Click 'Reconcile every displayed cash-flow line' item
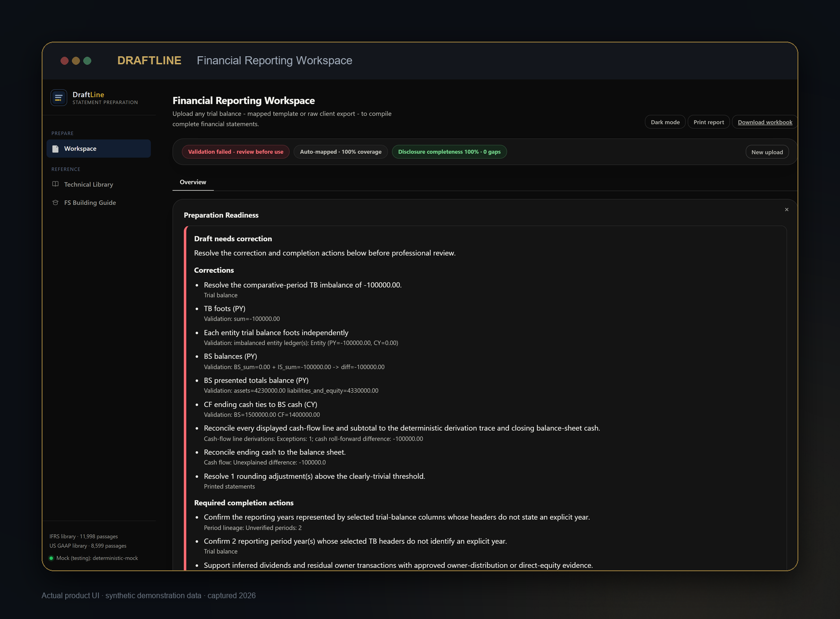The width and height of the screenshot is (840, 619). pyautogui.click(x=402, y=428)
